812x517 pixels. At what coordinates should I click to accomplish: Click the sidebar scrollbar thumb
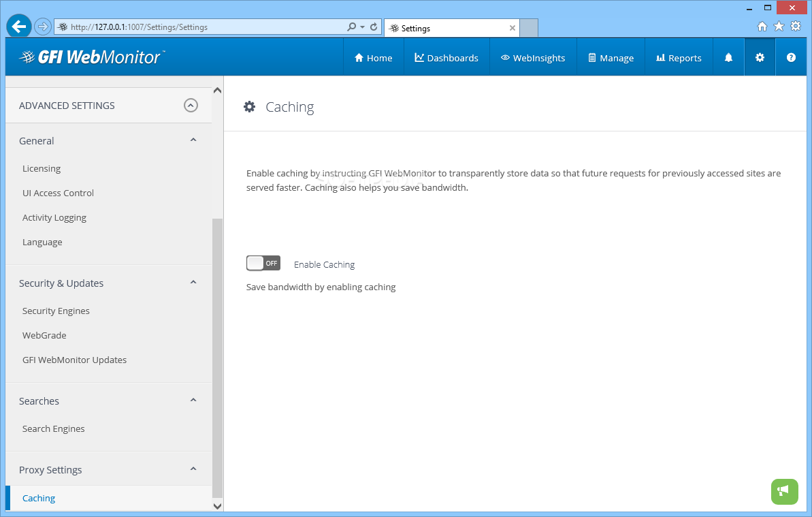pos(218,358)
